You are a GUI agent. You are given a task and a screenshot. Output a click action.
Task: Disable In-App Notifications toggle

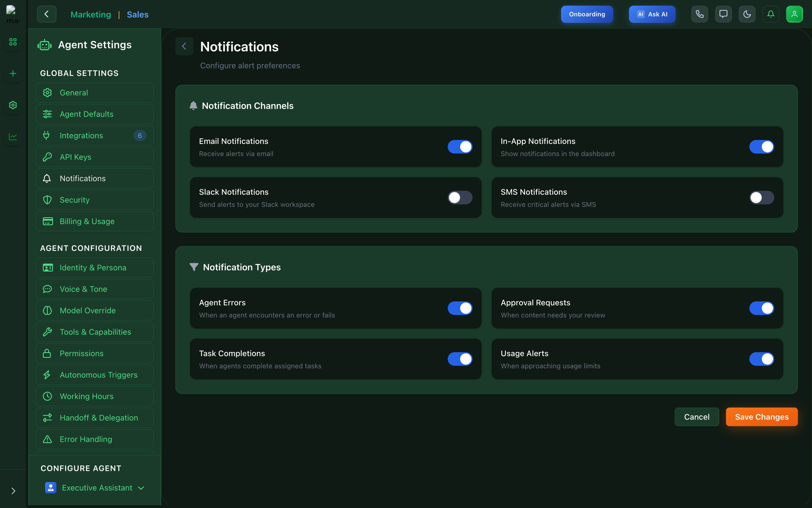point(761,147)
